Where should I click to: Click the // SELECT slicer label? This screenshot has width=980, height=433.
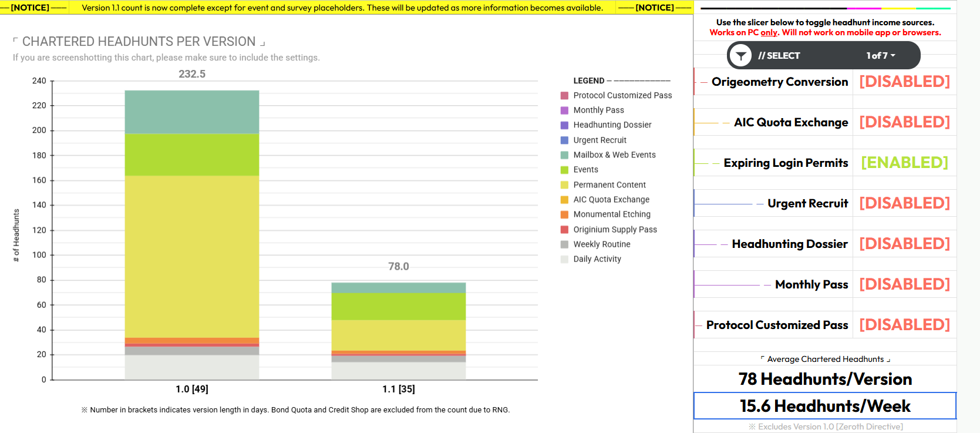coord(779,56)
